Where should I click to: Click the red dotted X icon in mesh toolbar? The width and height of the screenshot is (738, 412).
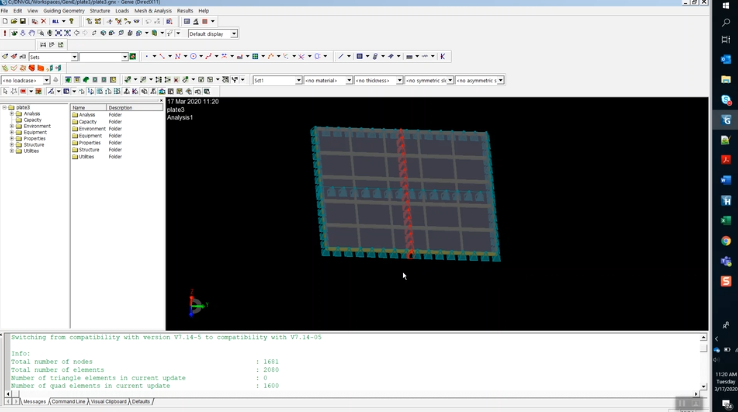click(176, 80)
